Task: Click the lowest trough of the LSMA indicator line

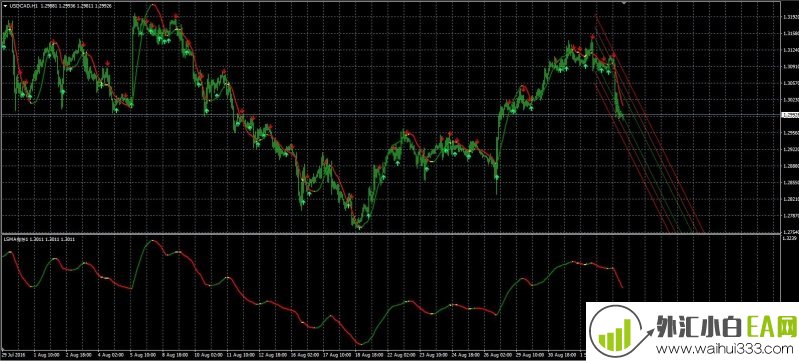Action: 361,344
